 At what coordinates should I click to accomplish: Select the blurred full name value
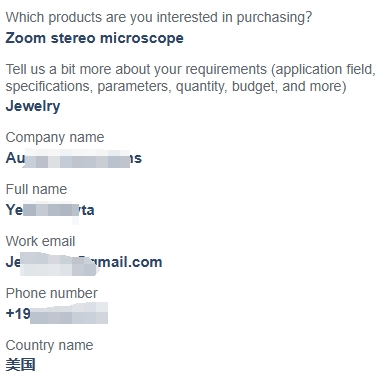tap(50, 210)
